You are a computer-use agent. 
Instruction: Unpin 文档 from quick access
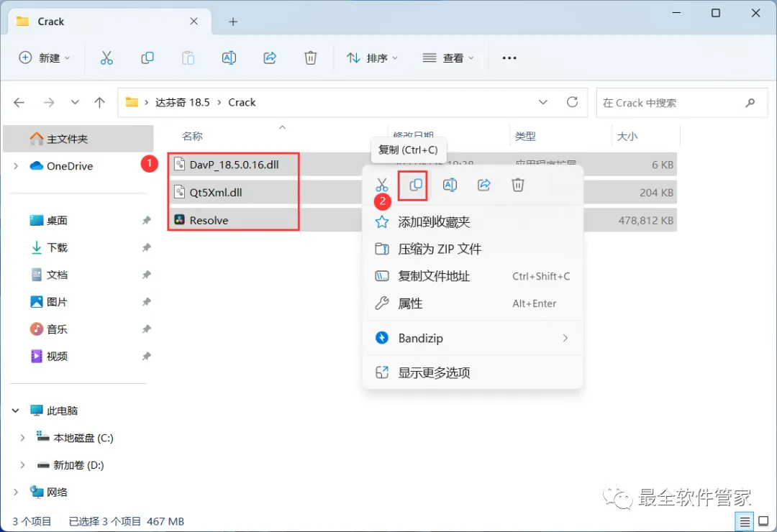coord(146,275)
